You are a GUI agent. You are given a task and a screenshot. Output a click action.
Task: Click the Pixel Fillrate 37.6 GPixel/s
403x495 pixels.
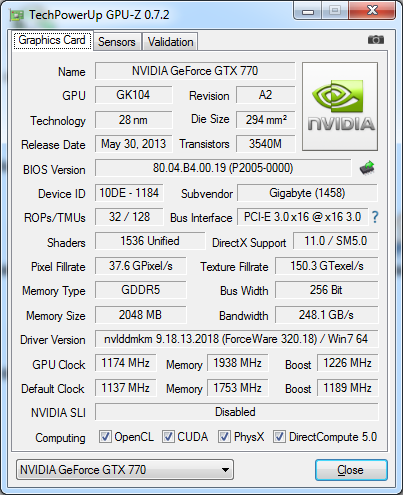140,266
